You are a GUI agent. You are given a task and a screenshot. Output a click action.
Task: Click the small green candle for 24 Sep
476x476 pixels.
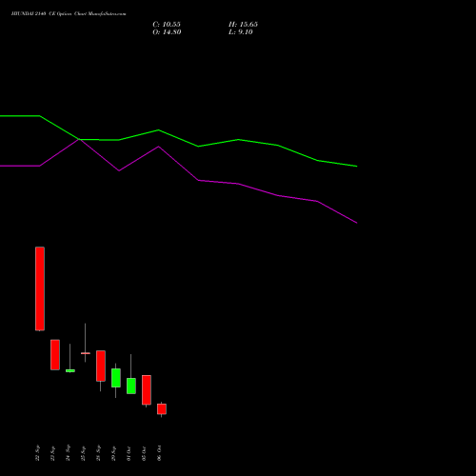(x=70, y=370)
